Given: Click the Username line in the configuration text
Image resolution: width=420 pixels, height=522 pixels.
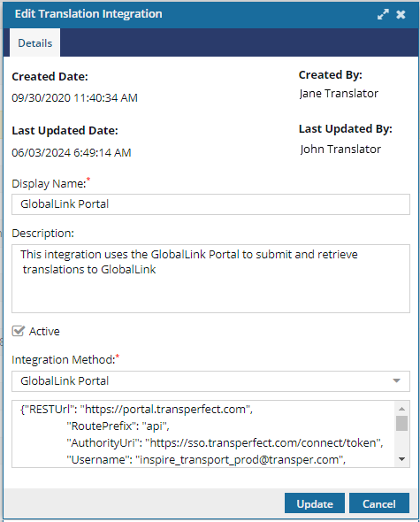Looking at the screenshot, I should (x=206, y=460).
